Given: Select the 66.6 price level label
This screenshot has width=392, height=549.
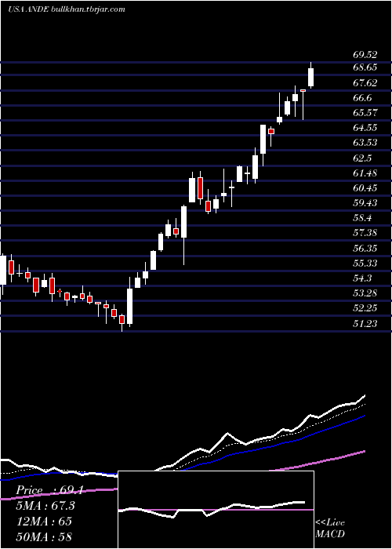Looking at the screenshot, I should pos(362,98).
